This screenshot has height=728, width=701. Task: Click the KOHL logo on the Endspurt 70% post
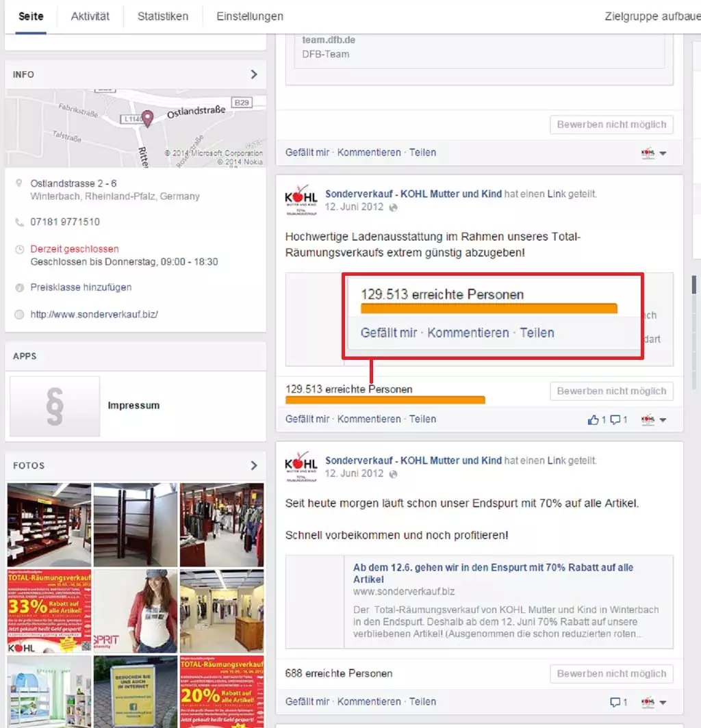[x=301, y=467]
